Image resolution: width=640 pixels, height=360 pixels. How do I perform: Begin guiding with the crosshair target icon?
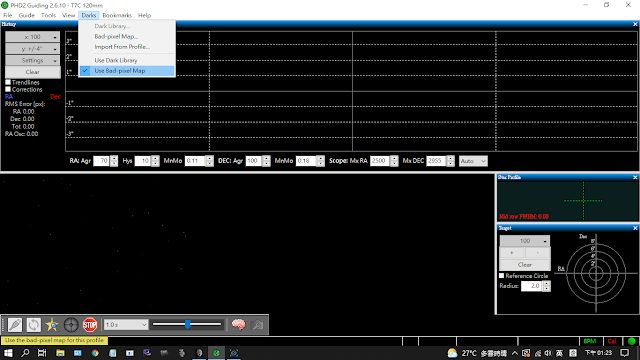coord(71,325)
